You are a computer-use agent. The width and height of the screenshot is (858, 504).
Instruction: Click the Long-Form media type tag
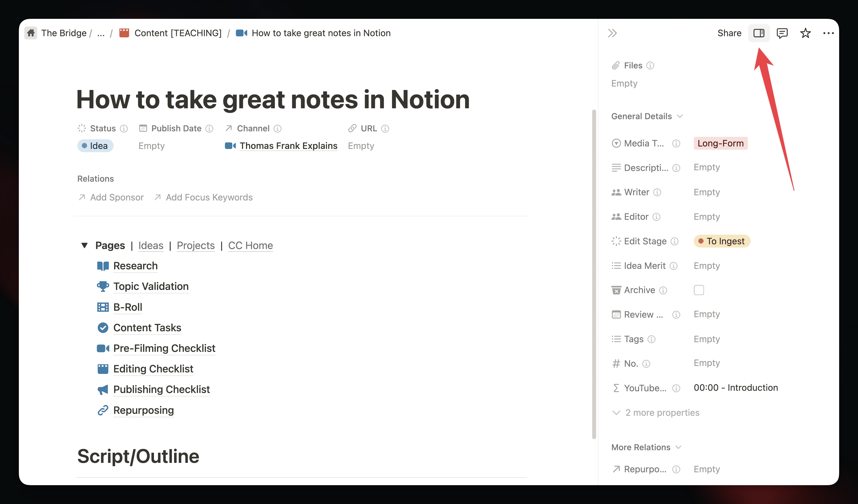(x=720, y=143)
